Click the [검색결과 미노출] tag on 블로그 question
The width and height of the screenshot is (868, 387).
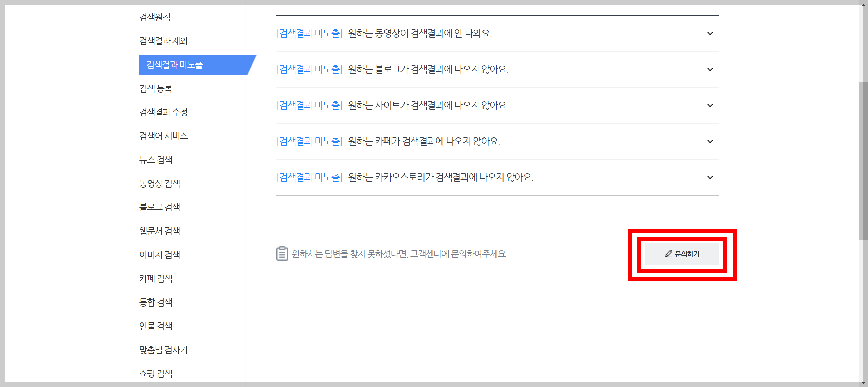(x=309, y=69)
